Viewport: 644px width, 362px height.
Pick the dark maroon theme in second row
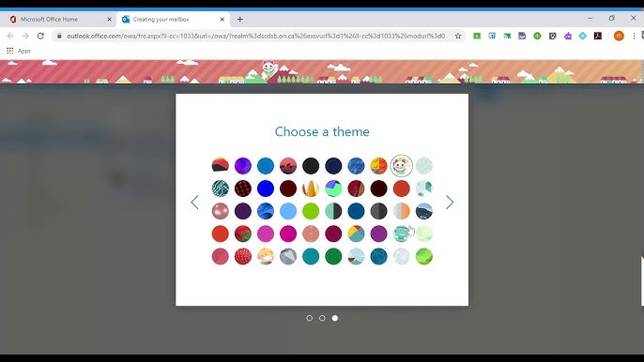288,189
